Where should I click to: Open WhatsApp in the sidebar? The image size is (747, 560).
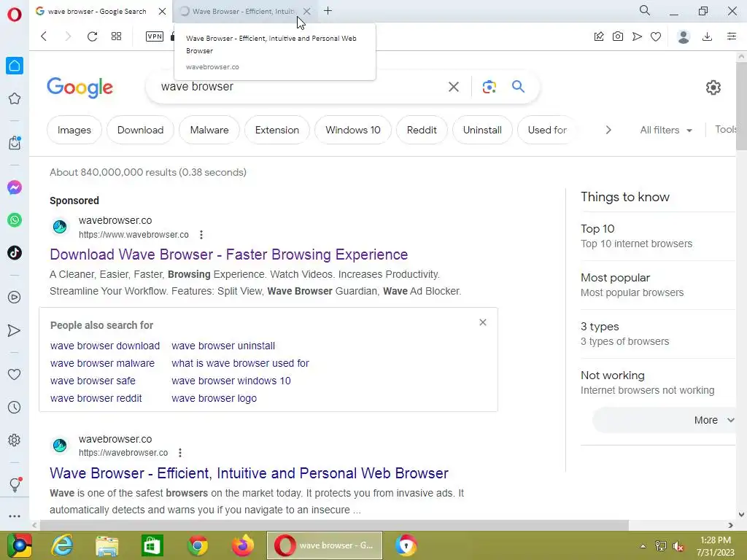click(15, 220)
